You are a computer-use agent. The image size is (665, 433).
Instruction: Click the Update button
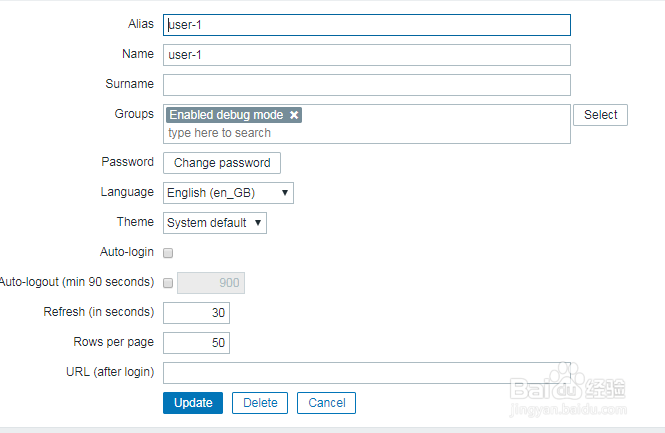[x=193, y=403]
